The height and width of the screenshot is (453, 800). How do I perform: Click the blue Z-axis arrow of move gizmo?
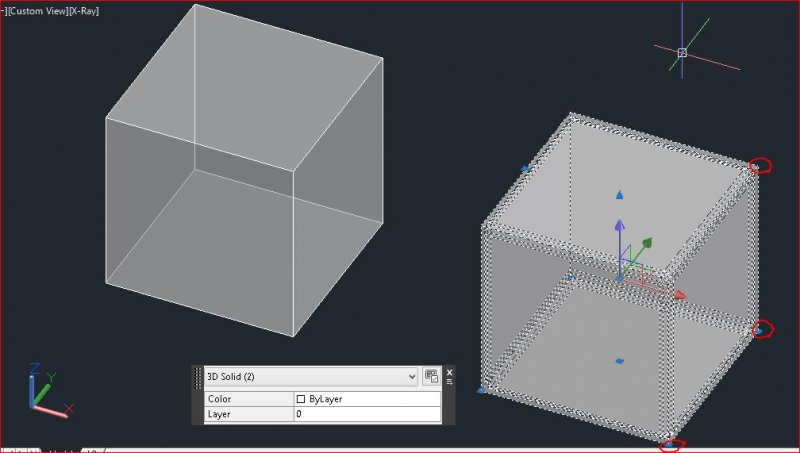click(619, 225)
